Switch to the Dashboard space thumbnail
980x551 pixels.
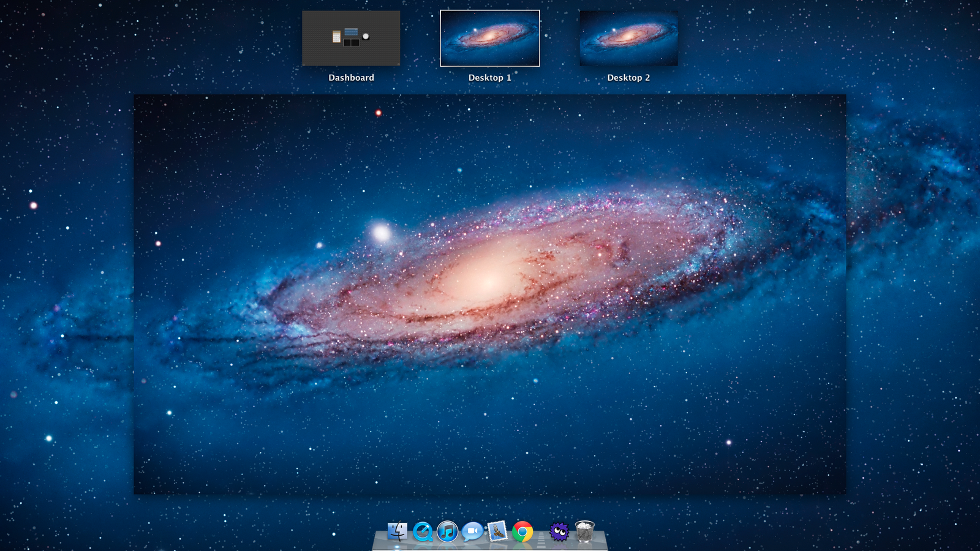(351, 38)
